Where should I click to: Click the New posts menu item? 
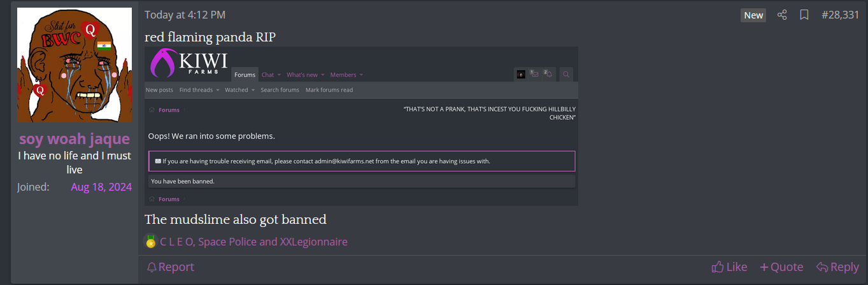click(160, 90)
